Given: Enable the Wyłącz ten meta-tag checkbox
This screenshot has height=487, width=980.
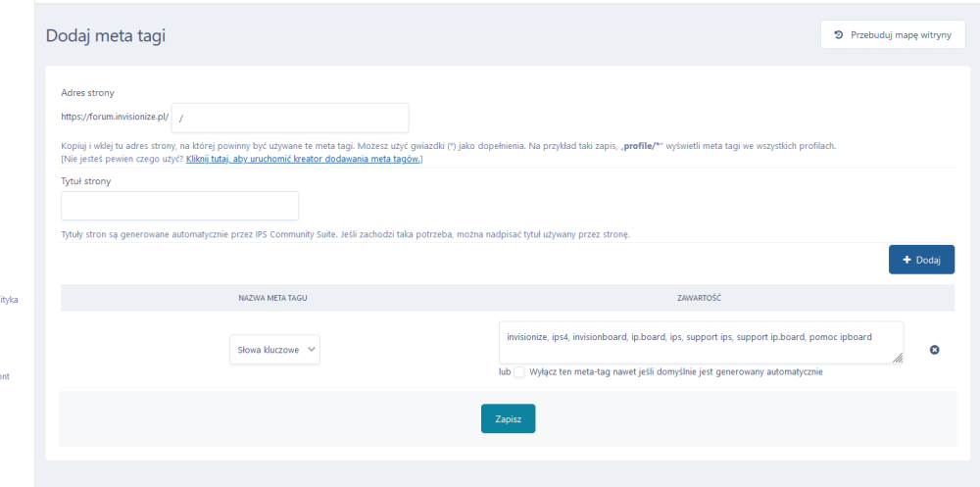Looking at the screenshot, I should pyautogui.click(x=519, y=372).
